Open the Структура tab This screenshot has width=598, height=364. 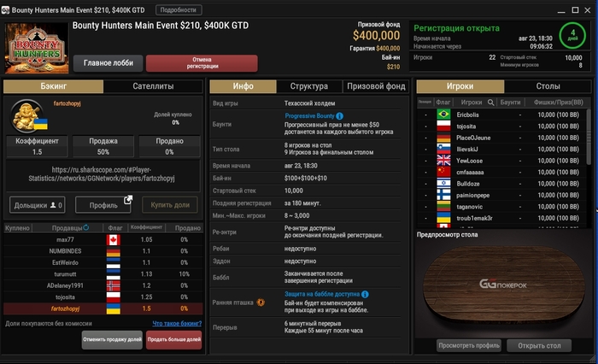pyautogui.click(x=309, y=86)
